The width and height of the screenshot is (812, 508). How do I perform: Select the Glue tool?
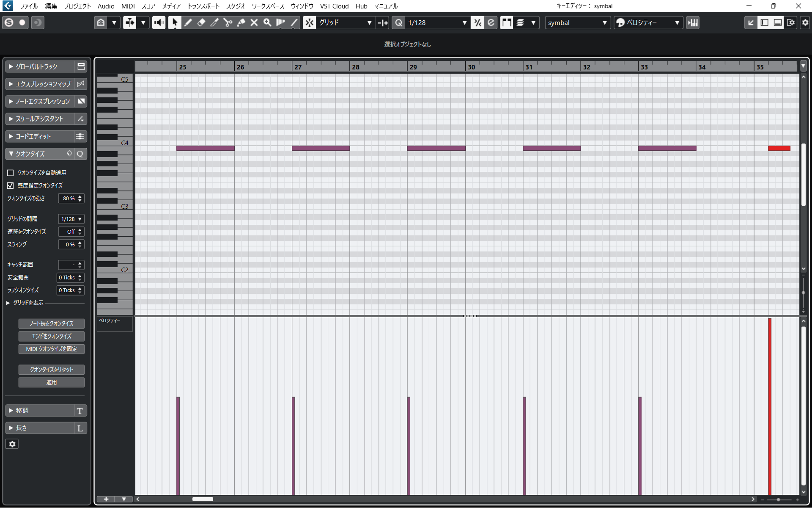241,23
